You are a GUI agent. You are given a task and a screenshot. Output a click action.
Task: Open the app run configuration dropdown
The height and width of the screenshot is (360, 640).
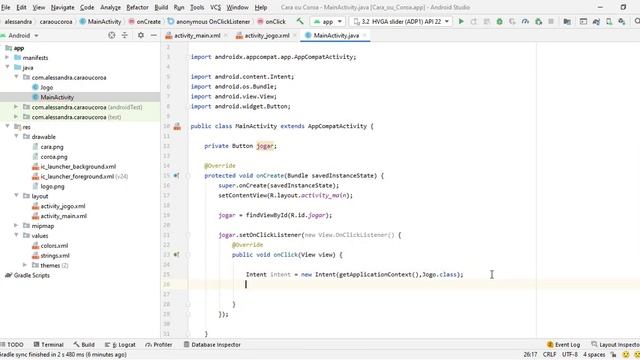328,21
